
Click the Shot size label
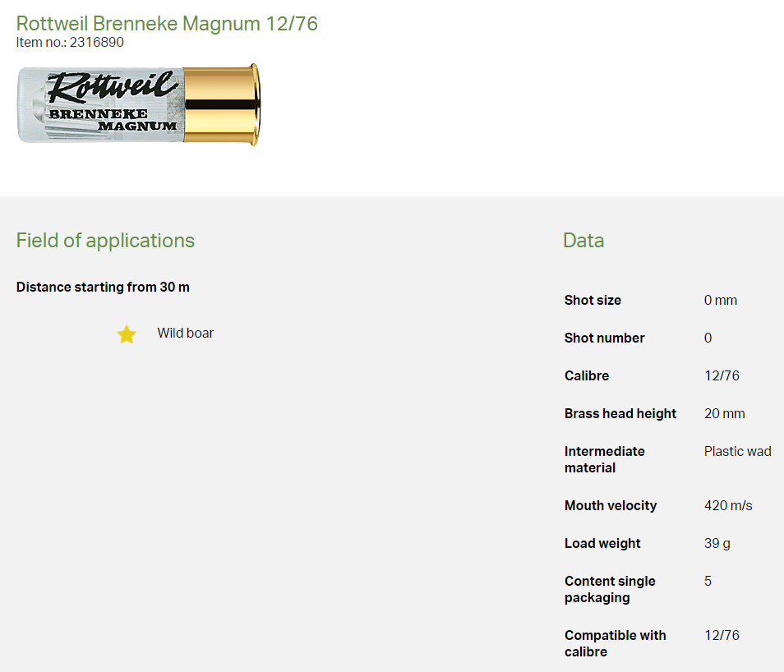[593, 301]
